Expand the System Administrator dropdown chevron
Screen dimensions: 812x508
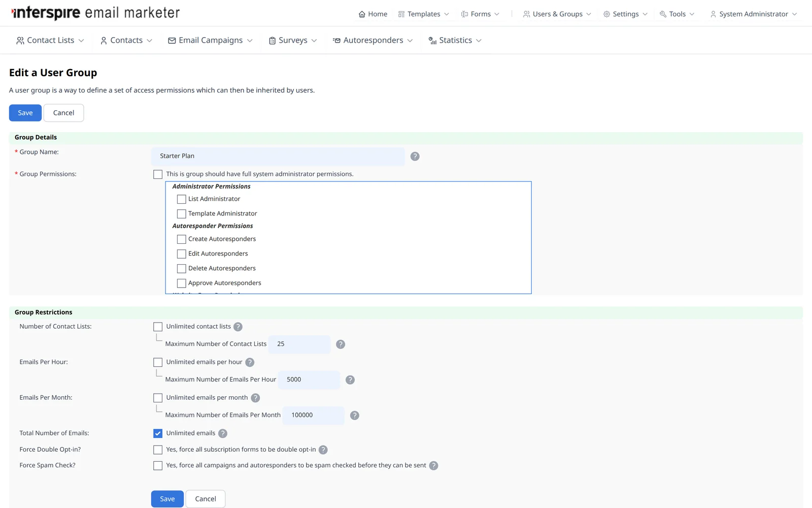[794, 14]
